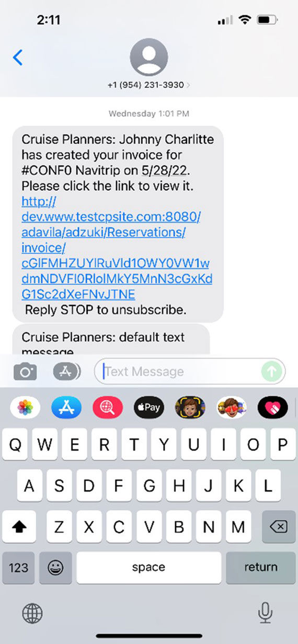
Task: Open the testcpsite invoice link
Action: 117,248
